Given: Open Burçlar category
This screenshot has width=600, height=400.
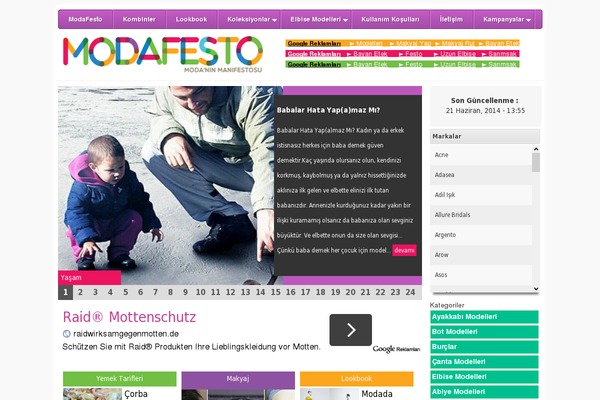Looking at the screenshot, I should (484, 347).
